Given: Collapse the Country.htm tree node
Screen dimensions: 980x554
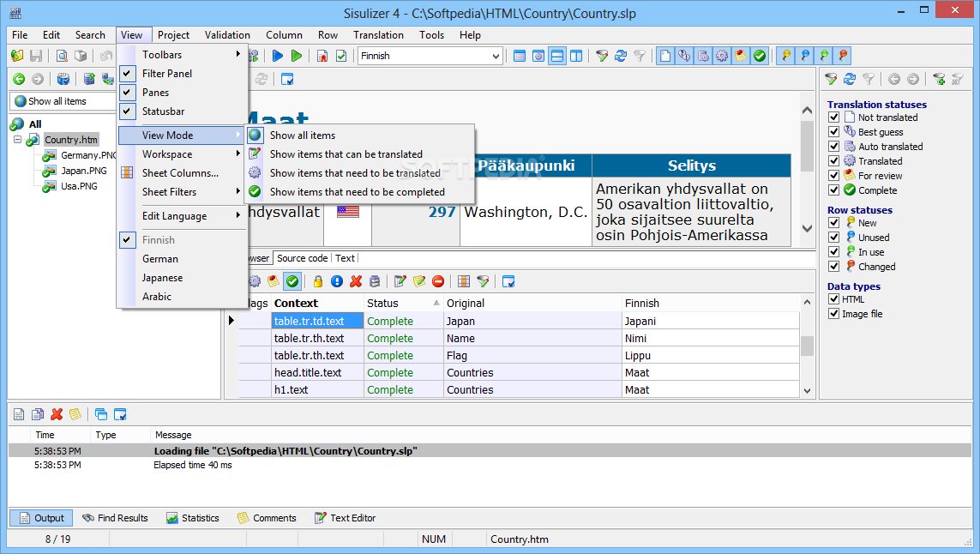Looking at the screenshot, I should pyautogui.click(x=17, y=140).
